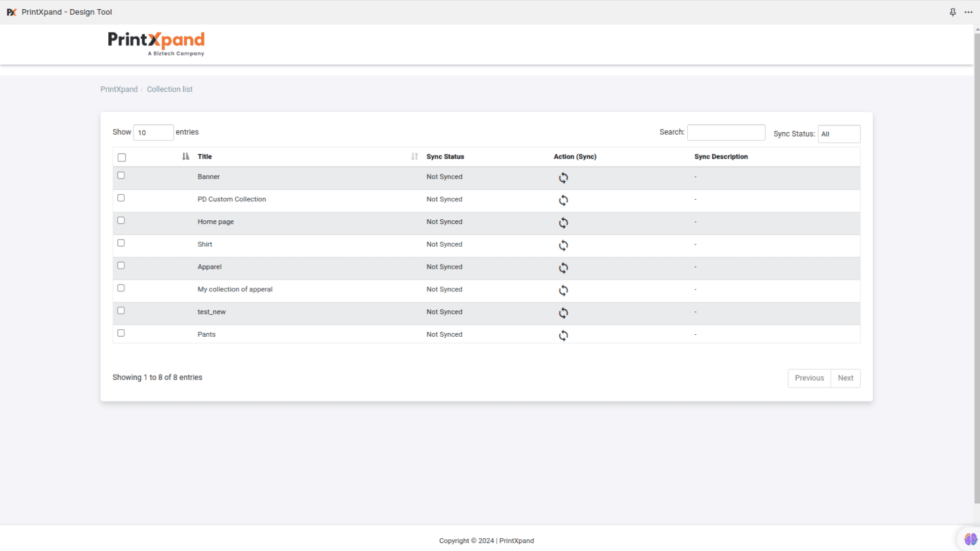Click sync icon for Home page
This screenshot has height=551, width=980.
pos(563,223)
